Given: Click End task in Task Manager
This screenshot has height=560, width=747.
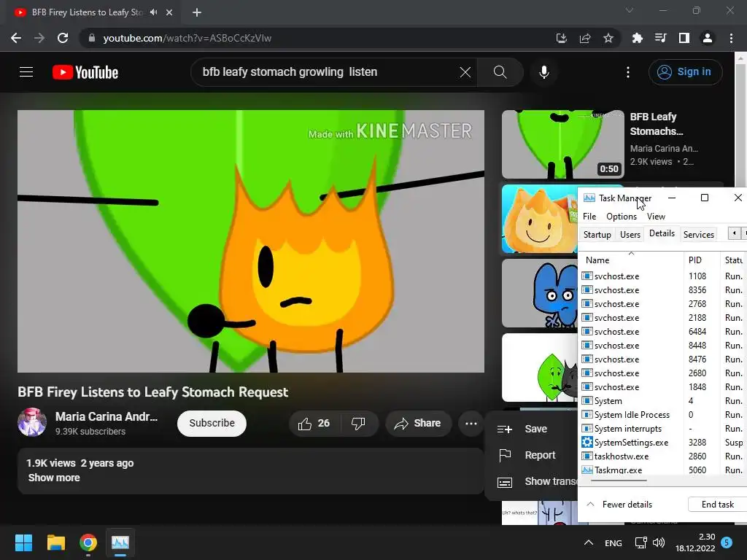Looking at the screenshot, I should pos(718,505).
